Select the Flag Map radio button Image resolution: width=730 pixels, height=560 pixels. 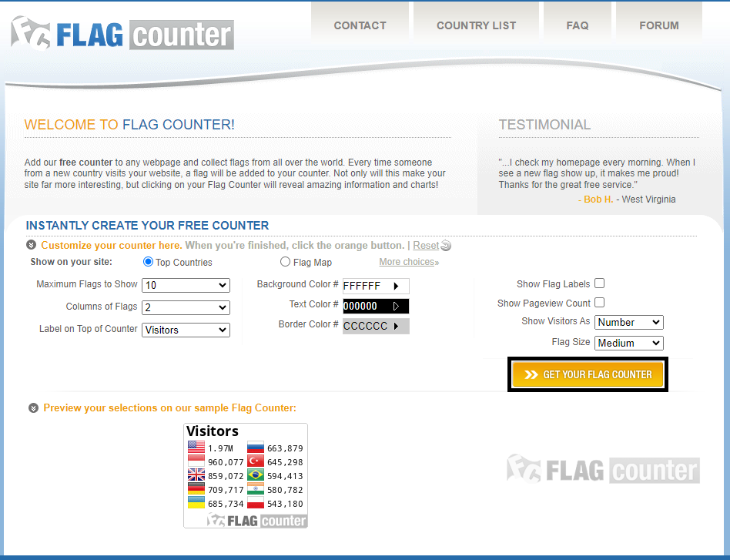285,262
